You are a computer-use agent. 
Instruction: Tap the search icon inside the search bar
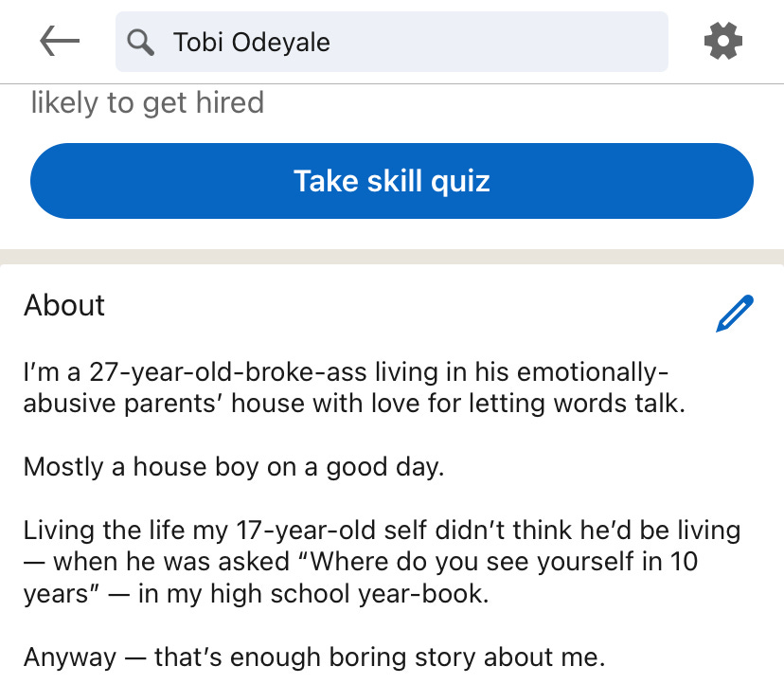(139, 42)
